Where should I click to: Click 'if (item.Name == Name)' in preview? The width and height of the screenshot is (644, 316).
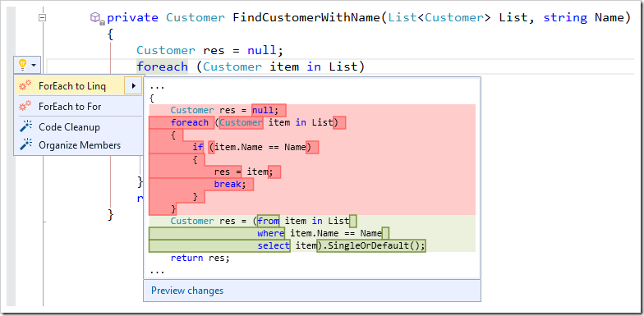pos(251,147)
